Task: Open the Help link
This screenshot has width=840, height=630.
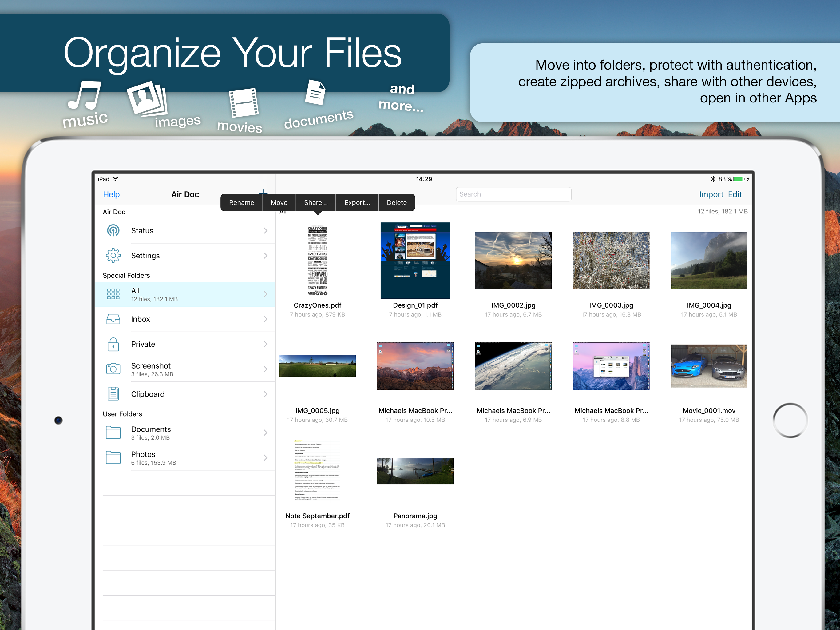Action: coord(111,194)
